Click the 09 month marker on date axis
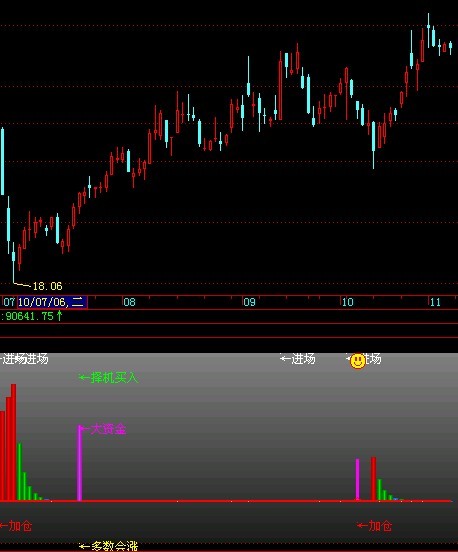Screen dimensions: 458x552 (249, 302)
